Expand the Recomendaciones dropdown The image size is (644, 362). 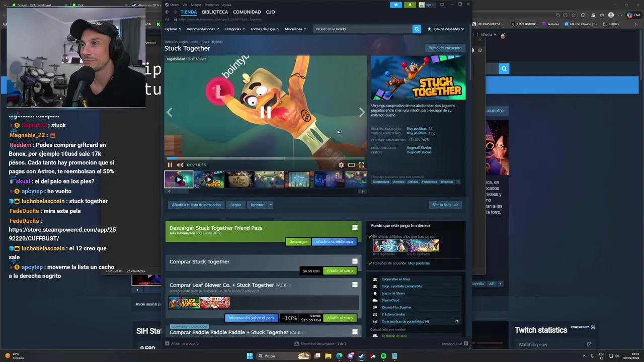pos(202,29)
